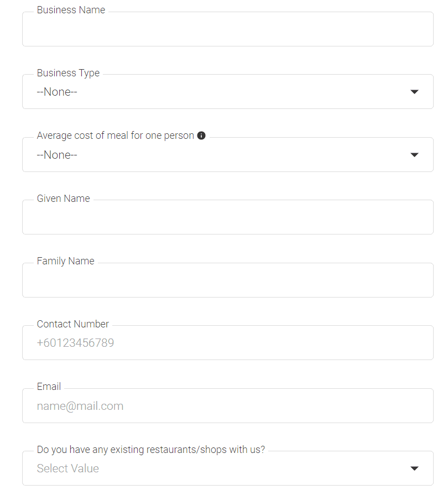Click the existing restaurants/shops dropdown arrow

[414, 468]
